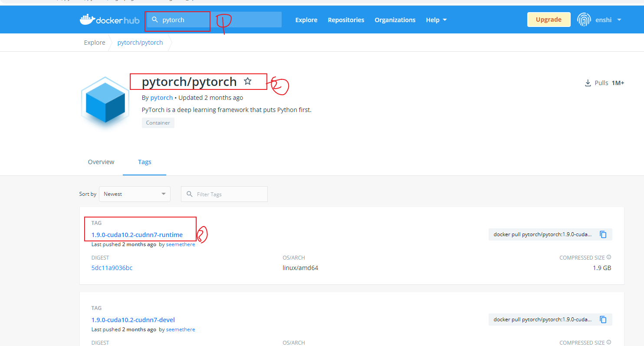The height and width of the screenshot is (346, 644).
Task: Open the Help dropdown menu
Action: point(436,20)
